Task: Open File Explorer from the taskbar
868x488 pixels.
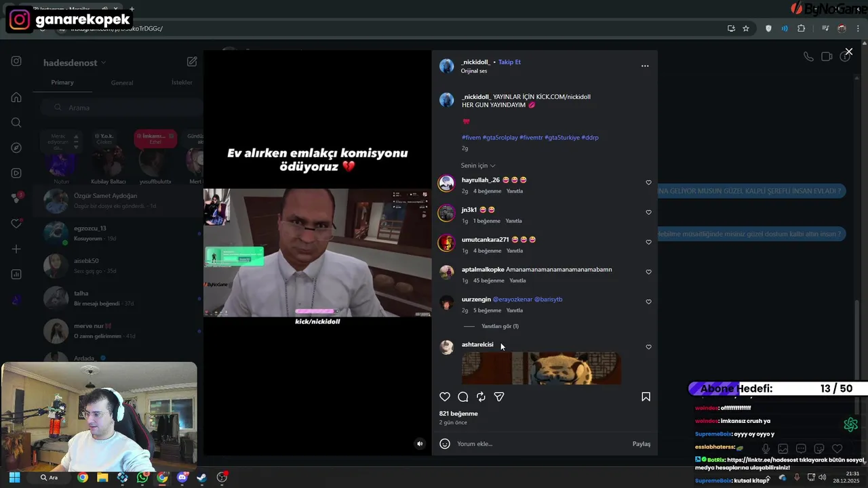Action: click(x=102, y=477)
